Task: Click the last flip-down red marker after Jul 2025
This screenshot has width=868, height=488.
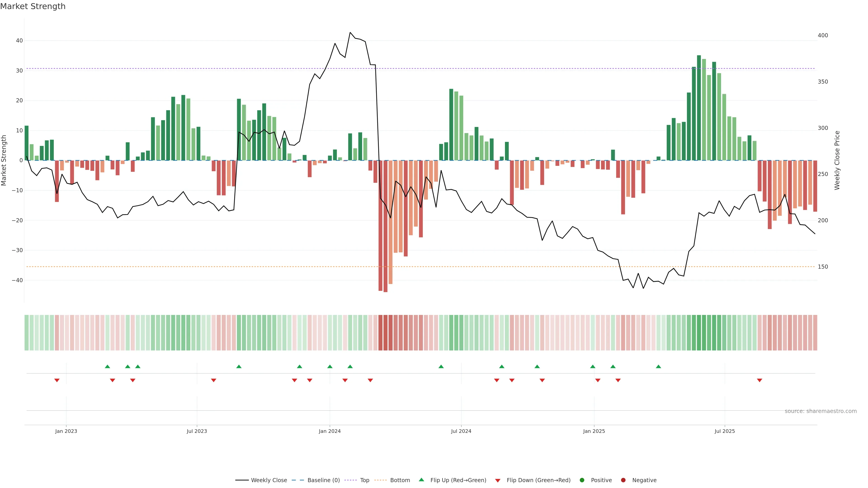Action: pos(759,380)
